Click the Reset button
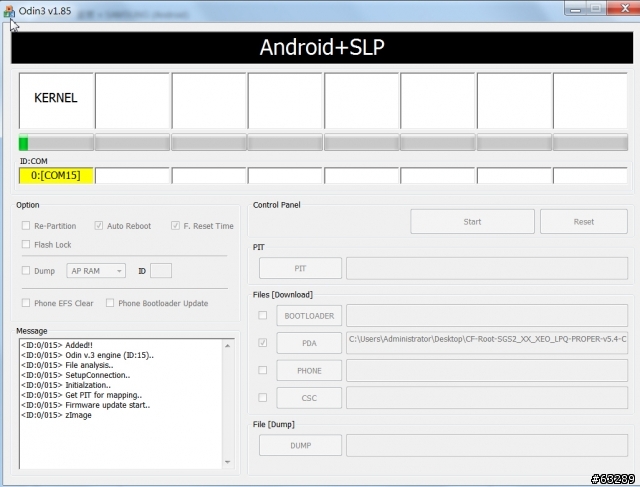Viewport: 640px width, 487px height. point(584,222)
